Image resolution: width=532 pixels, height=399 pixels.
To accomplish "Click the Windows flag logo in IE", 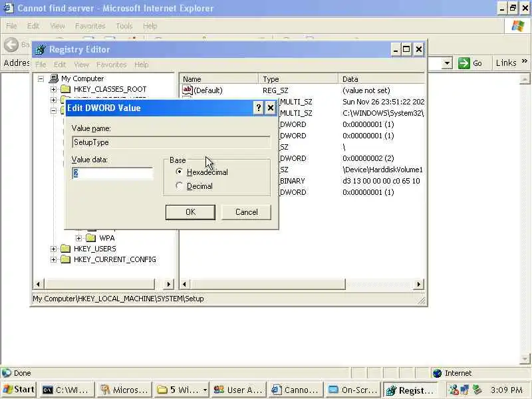I will [x=518, y=26].
